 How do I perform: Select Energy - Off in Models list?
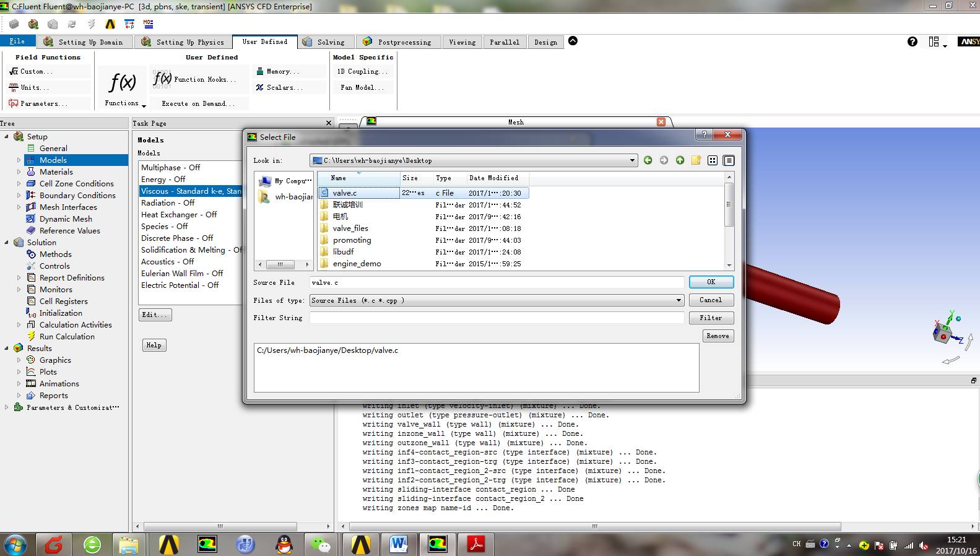(x=163, y=180)
